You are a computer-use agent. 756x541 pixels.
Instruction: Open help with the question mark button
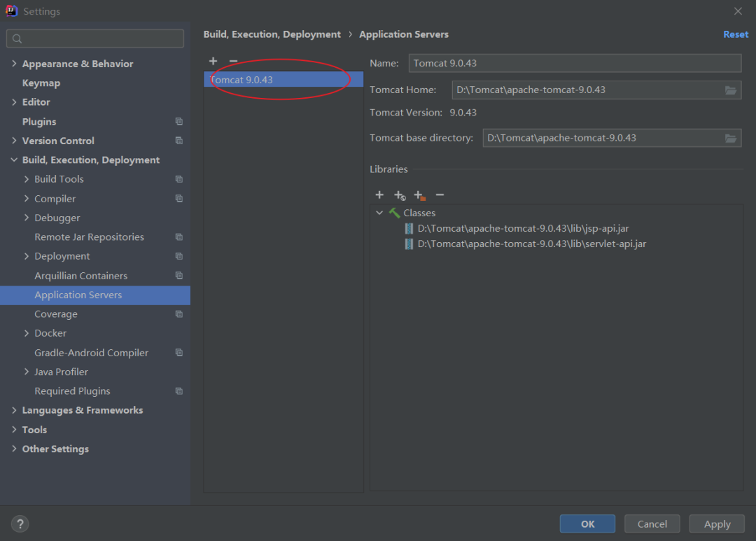coord(20,524)
